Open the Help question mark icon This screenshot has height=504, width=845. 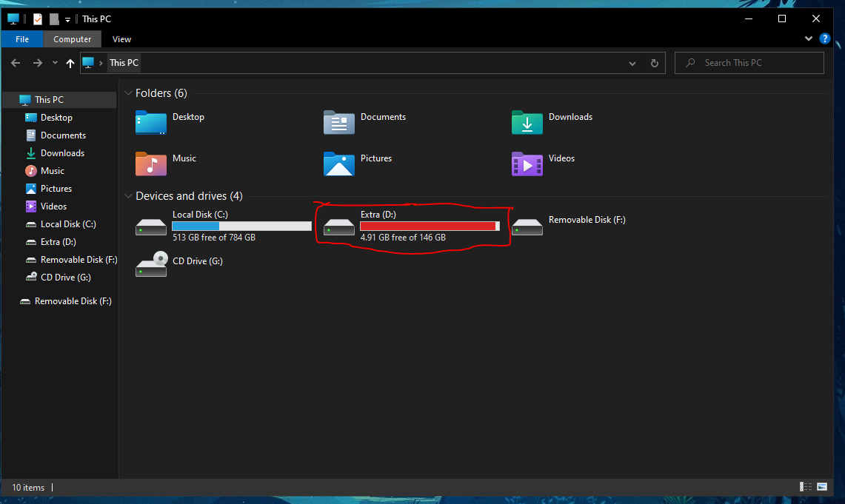tap(824, 38)
